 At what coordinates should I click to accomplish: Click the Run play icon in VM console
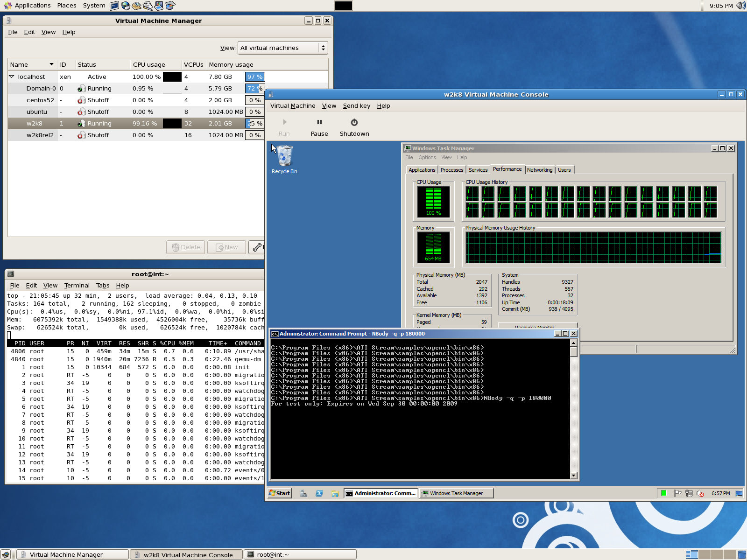coord(284,122)
